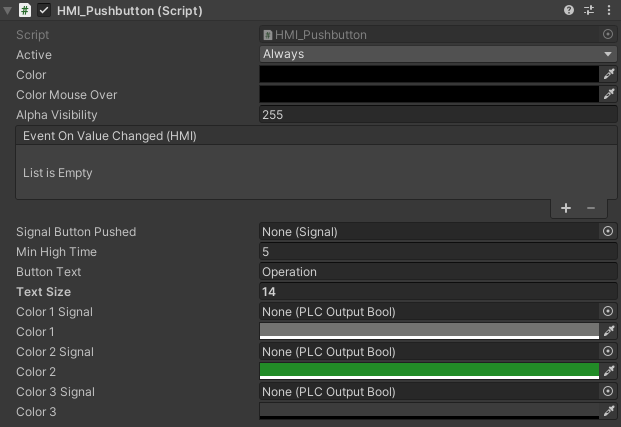Disable the HMI_Pushbutton script checkbox

(x=44, y=11)
